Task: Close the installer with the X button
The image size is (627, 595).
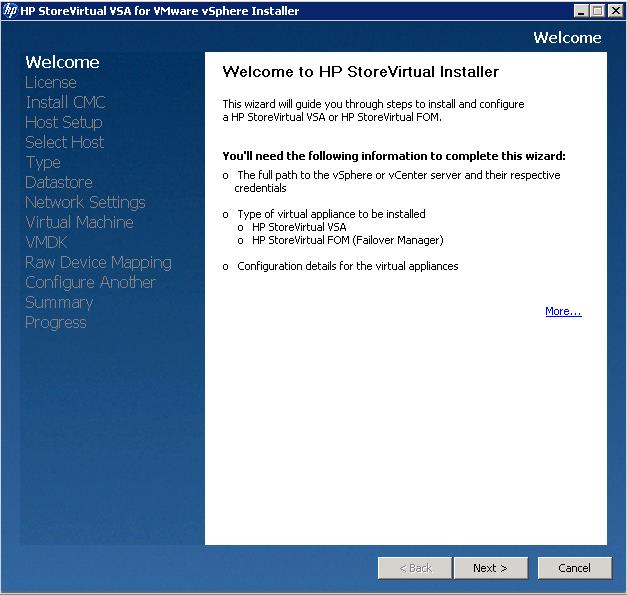Action: pos(615,11)
